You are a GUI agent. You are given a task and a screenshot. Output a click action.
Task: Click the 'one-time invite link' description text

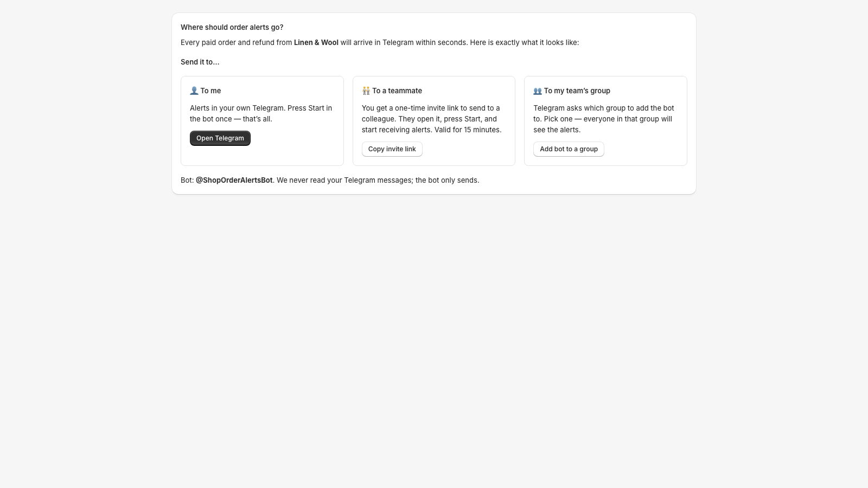point(432,119)
